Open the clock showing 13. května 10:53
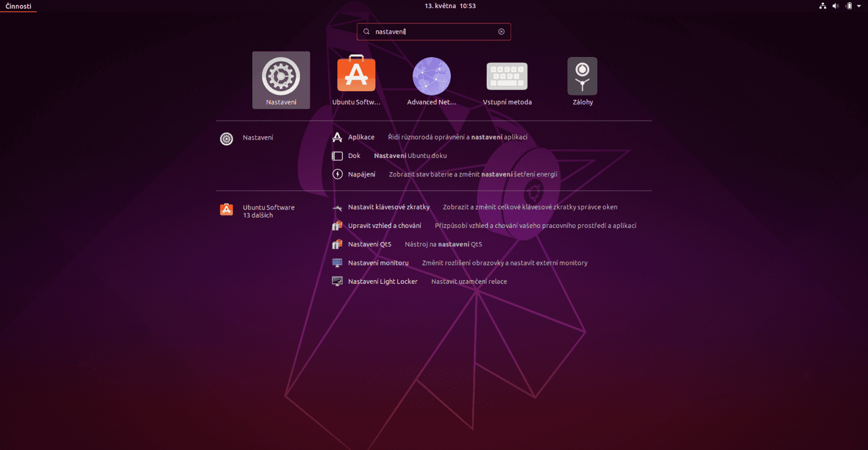Image resolution: width=868 pixels, height=450 pixels. coord(450,6)
